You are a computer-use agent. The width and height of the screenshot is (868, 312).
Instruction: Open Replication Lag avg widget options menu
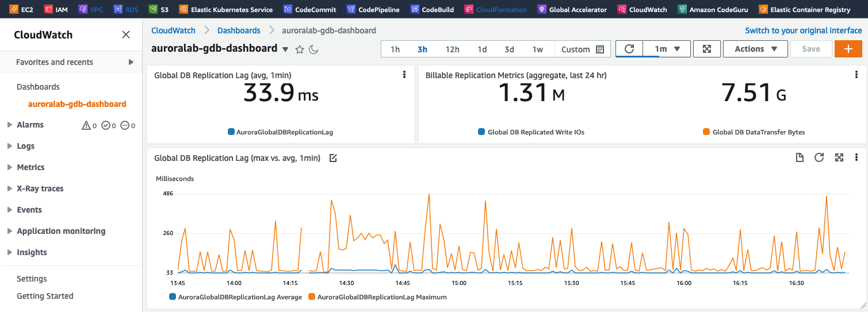click(x=404, y=75)
